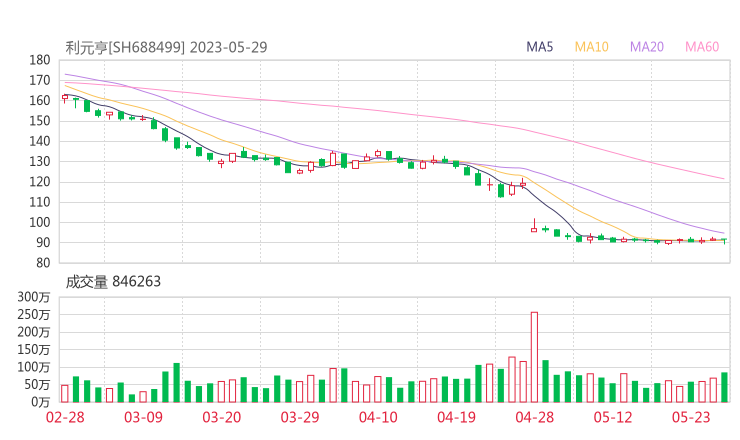Click the first red candlestick at 02-28
This screenshot has height=440, width=740.
[x=65, y=98]
